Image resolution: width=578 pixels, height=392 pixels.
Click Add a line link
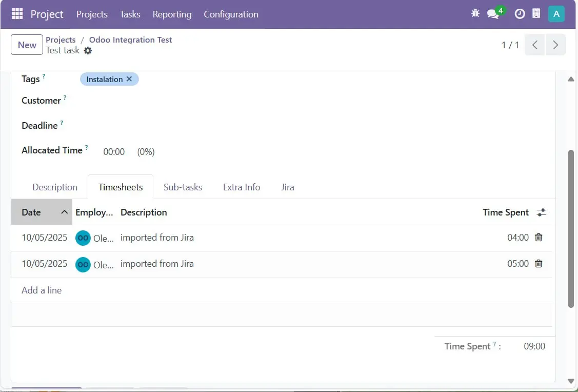(42, 290)
